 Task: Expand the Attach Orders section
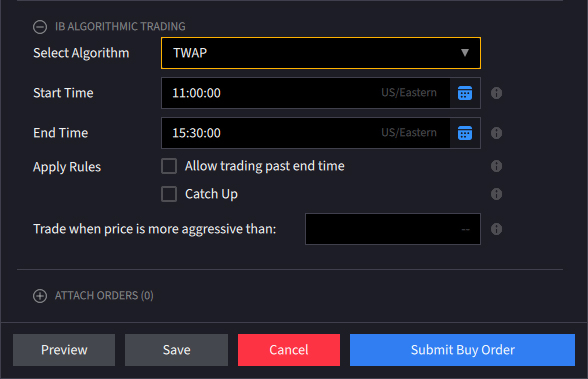tap(40, 296)
